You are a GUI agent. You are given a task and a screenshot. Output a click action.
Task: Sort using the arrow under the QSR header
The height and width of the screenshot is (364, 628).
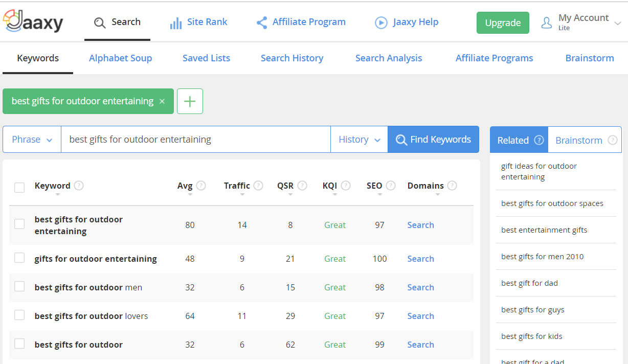click(x=290, y=195)
